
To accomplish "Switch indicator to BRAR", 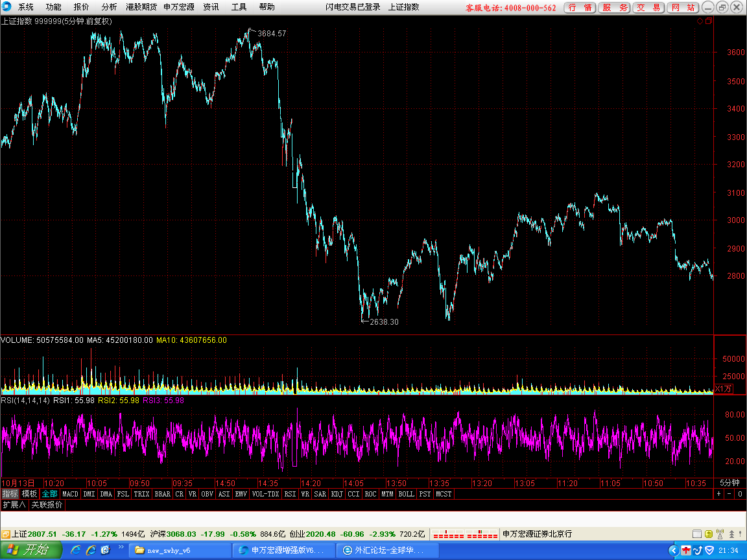I will (163, 494).
